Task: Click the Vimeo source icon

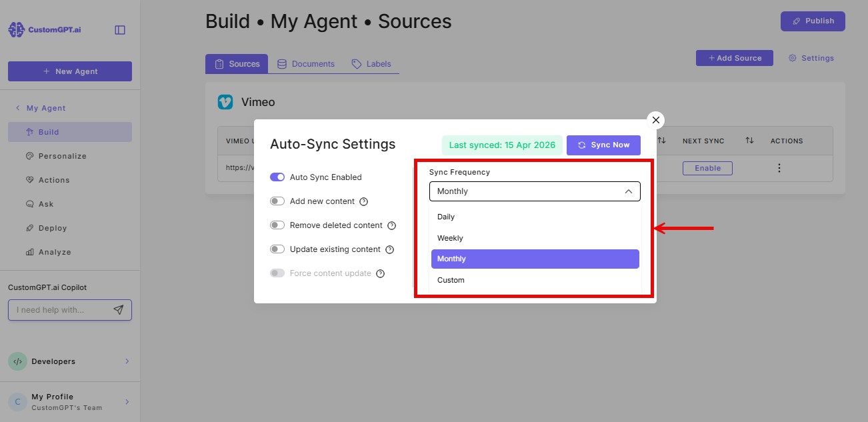Action: [226, 101]
